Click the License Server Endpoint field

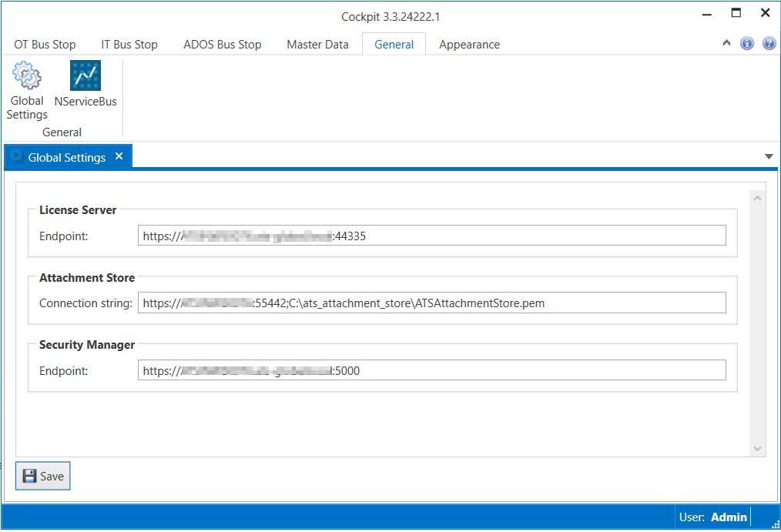431,236
